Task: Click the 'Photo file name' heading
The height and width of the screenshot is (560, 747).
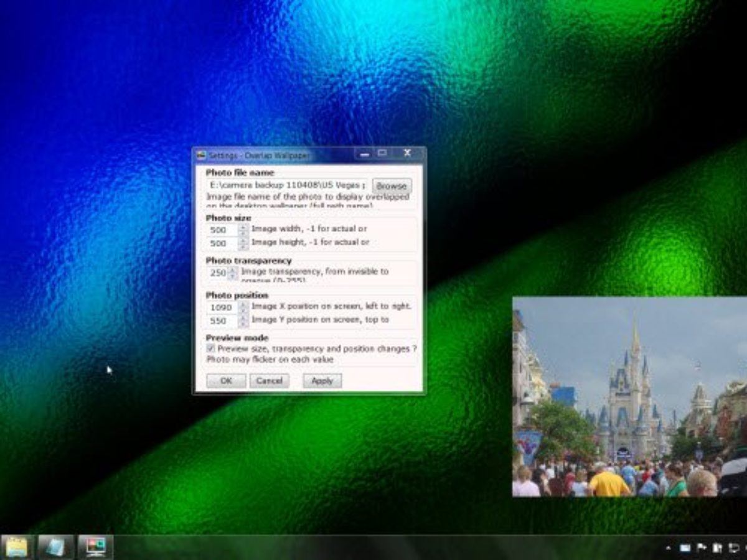Action: pos(240,172)
